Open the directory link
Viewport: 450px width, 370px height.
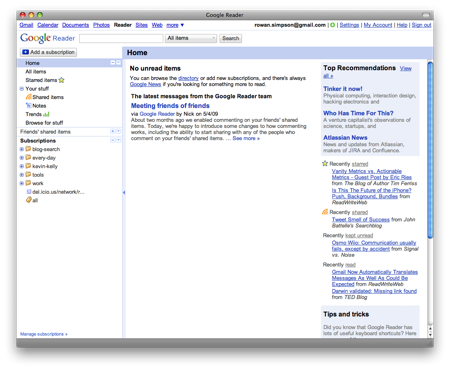pos(188,78)
